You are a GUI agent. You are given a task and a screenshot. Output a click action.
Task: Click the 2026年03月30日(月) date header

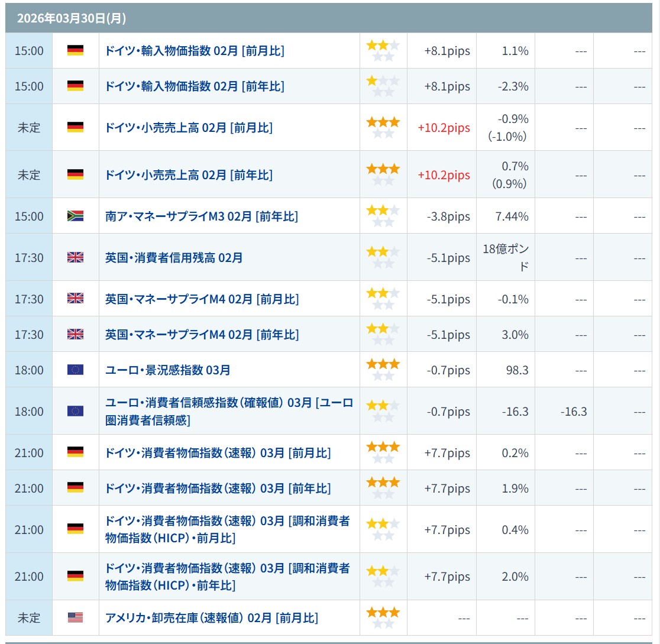[71, 18]
